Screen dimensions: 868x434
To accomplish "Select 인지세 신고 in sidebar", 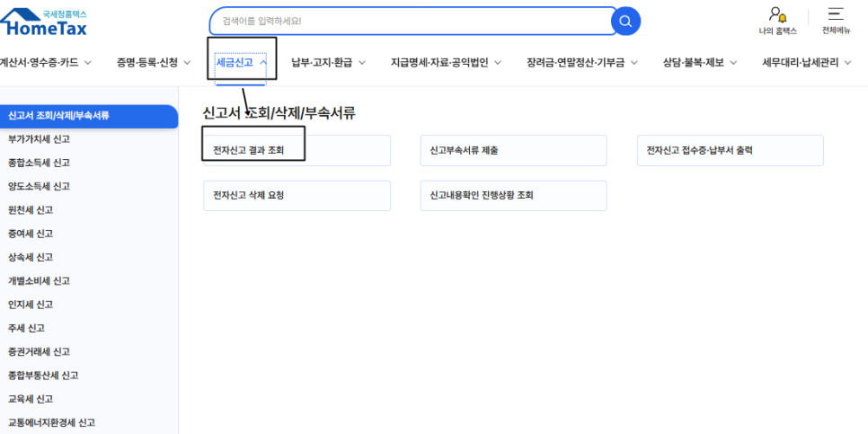I will pos(31,305).
